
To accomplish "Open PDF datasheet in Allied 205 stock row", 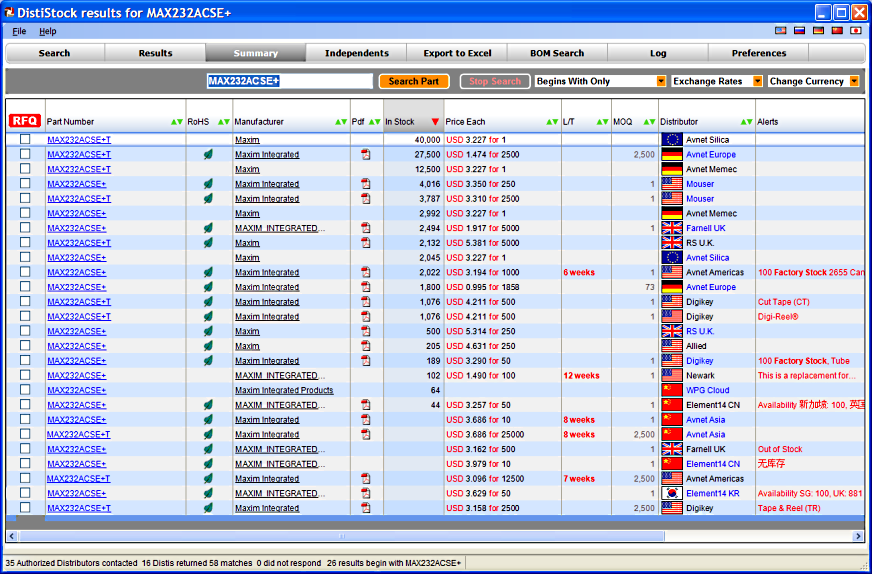I will click(x=365, y=345).
